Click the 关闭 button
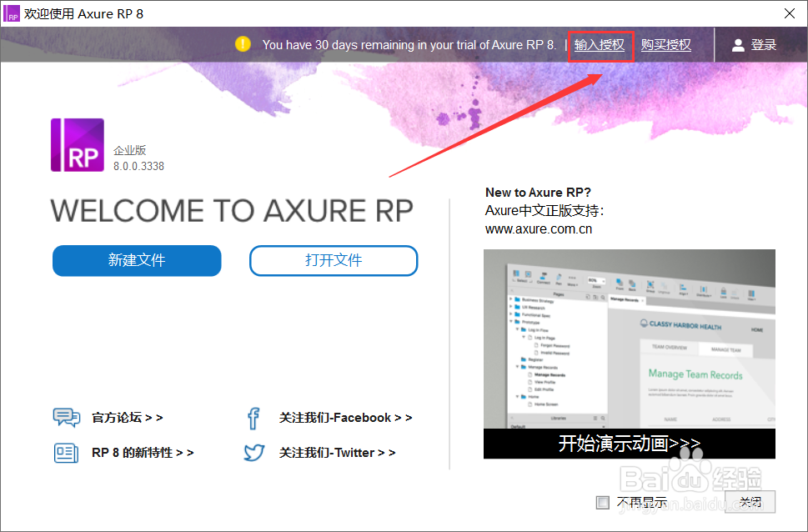808x532 pixels. coord(750,502)
